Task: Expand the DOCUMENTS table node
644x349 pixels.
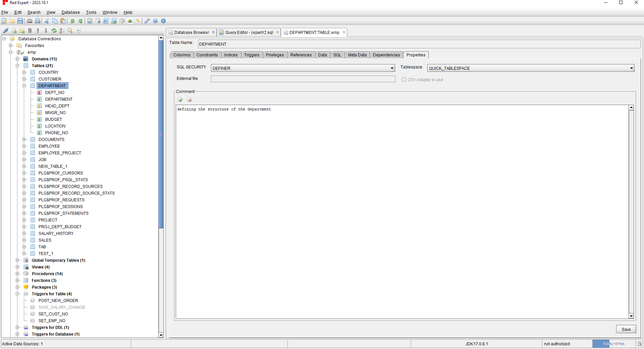Action: coord(24,139)
